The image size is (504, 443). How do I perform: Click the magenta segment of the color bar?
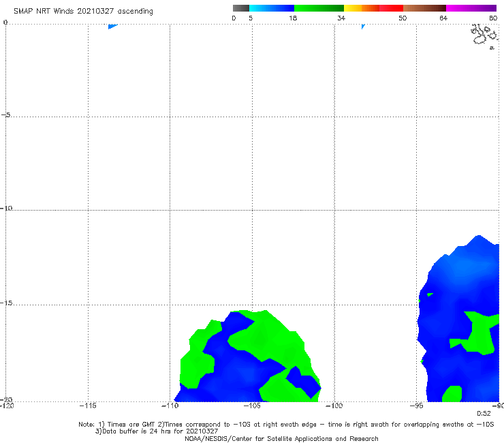point(471,8)
